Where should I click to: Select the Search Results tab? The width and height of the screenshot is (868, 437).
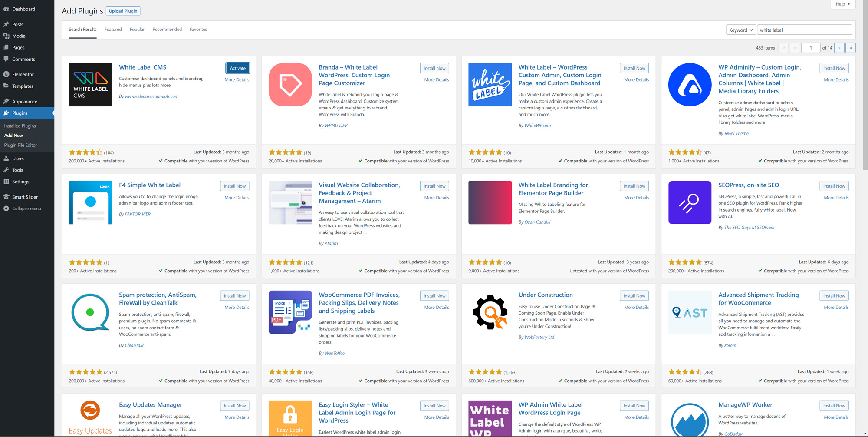(x=82, y=30)
